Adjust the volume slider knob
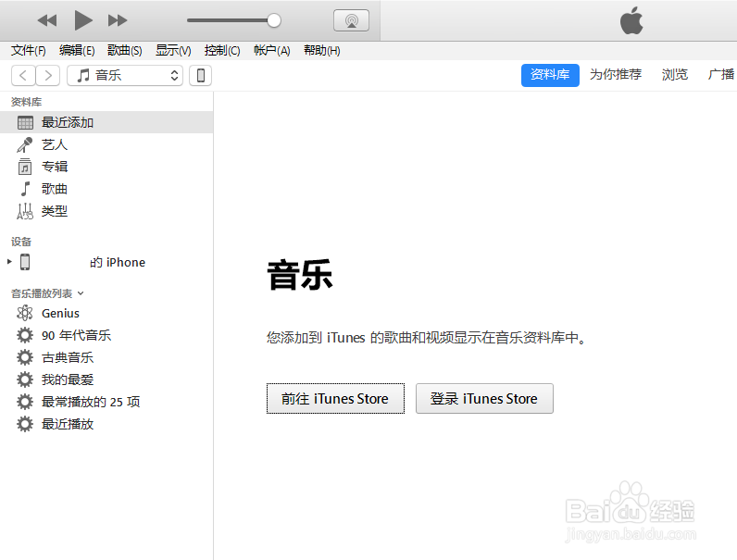This screenshot has width=737, height=560. click(273, 20)
